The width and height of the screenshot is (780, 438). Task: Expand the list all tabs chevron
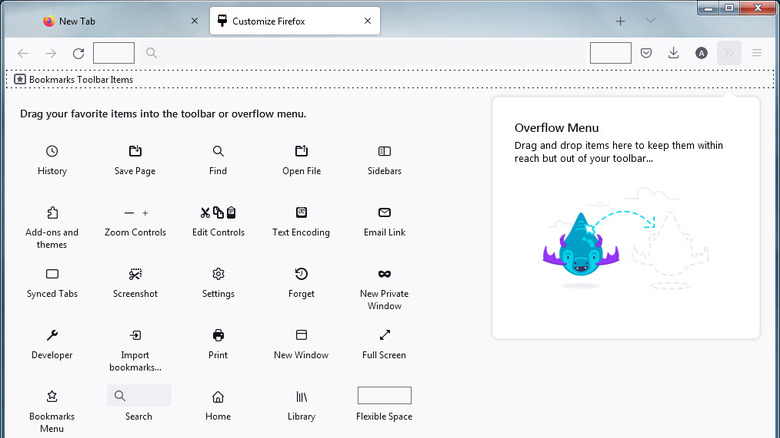click(x=651, y=21)
